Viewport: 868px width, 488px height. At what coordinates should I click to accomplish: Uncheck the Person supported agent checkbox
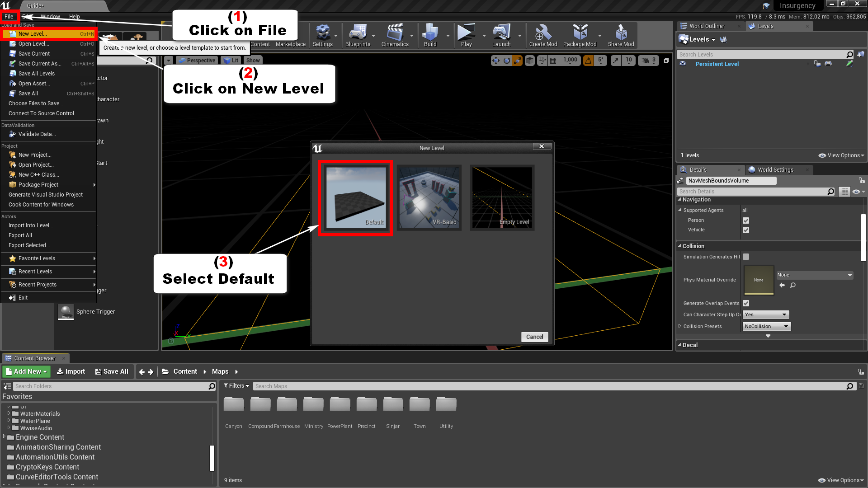tap(746, 221)
